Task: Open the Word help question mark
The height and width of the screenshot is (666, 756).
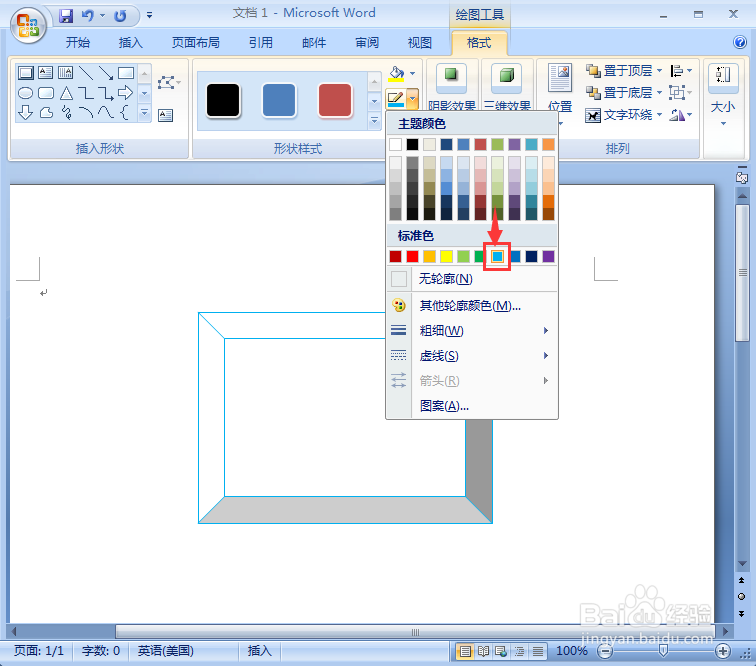Action: [740, 42]
